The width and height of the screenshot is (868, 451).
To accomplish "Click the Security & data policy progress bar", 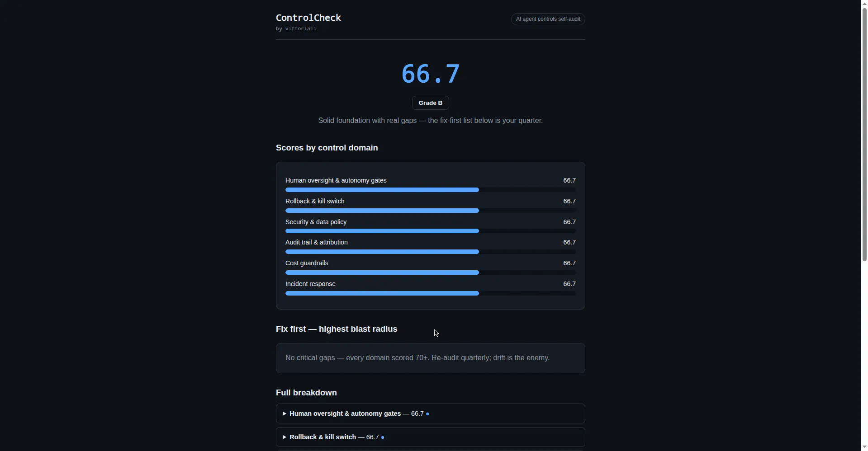I will point(430,231).
